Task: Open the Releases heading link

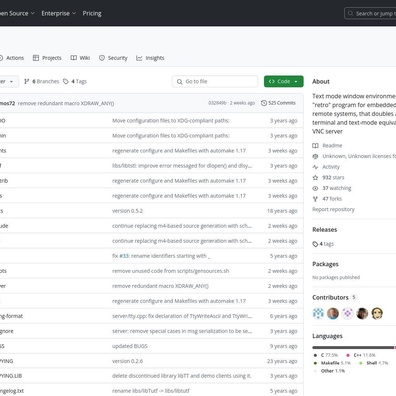Action: click(x=325, y=229)
